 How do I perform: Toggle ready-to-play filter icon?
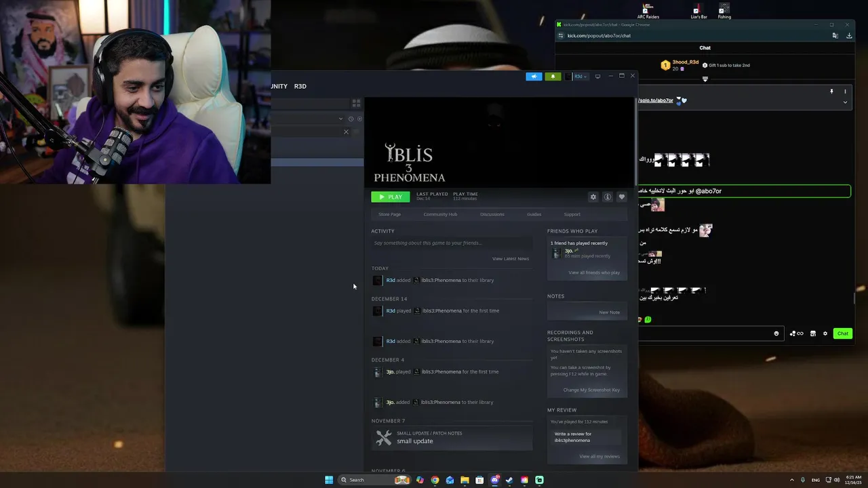(x=359, y=119)
